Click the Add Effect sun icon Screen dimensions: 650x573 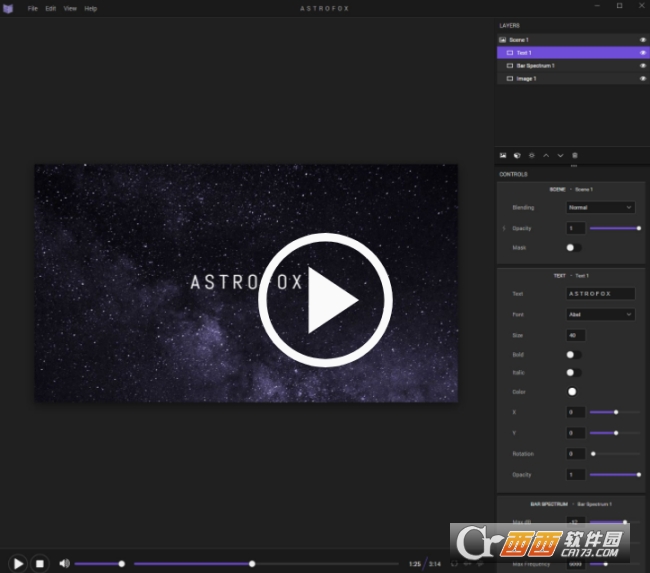click(x=531, y=155)
